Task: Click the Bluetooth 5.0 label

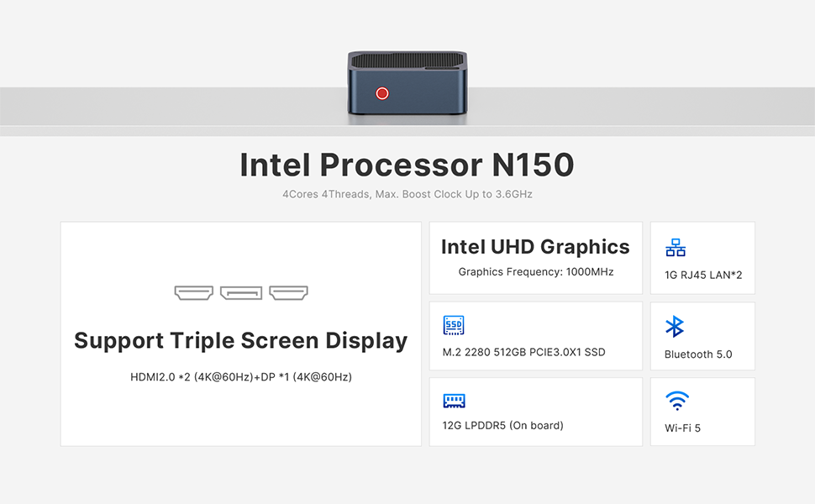Action: click(x=698, y=354)
